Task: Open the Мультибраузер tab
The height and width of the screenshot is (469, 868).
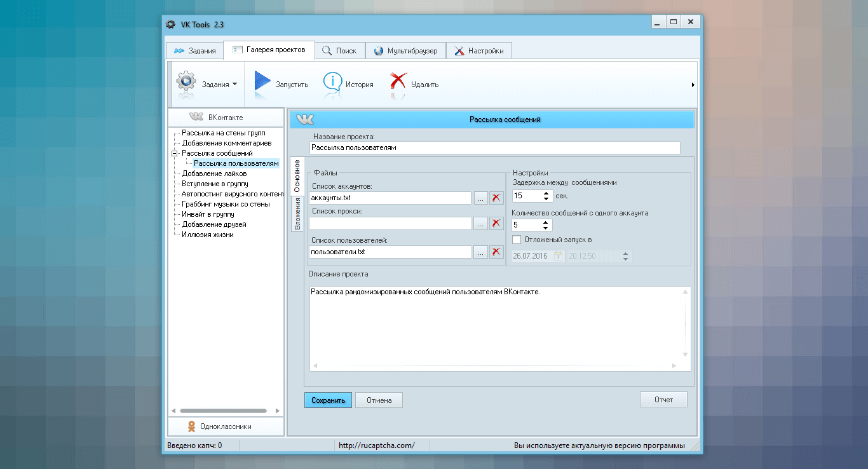Action: pyautogui.click(x=405, y=51)
